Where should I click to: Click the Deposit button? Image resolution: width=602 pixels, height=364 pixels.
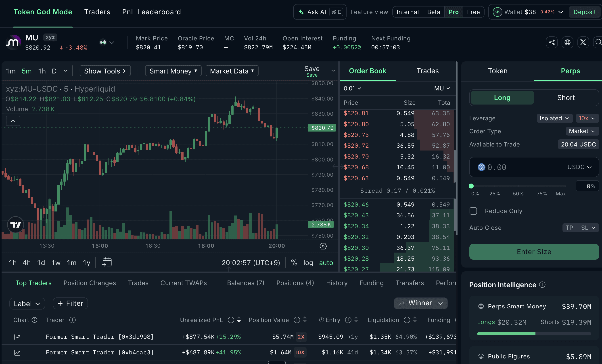point(584,12)
